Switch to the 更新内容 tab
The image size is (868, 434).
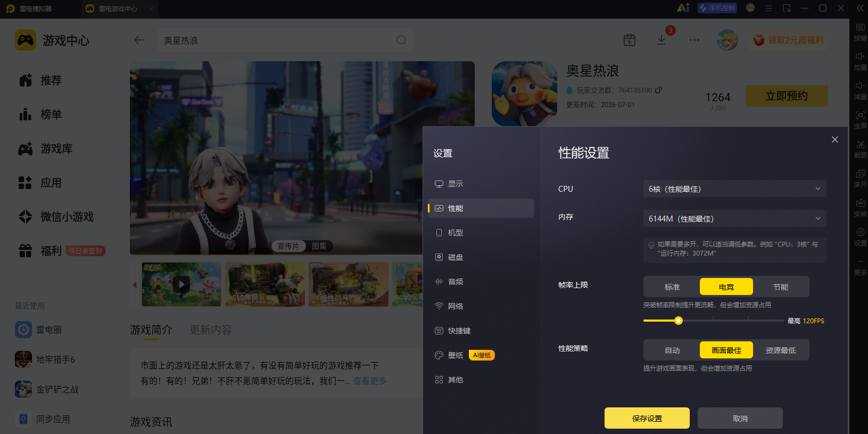tap(211, 330)
